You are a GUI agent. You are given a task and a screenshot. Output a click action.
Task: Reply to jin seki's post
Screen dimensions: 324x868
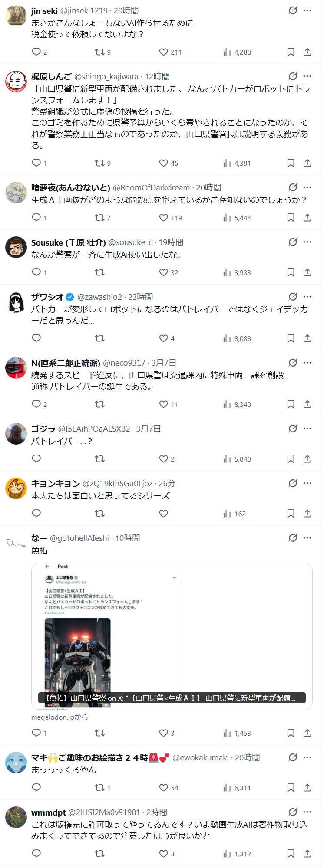(36, 52)
